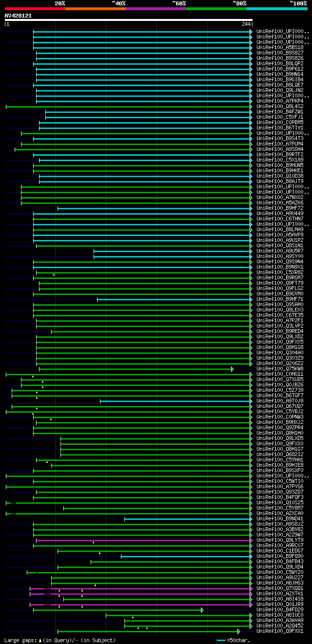The width and height of the screenshot is (312, 644).
Task: Choose the UniRef100_A5AVP9 hit label
Action: pos(280,235)
